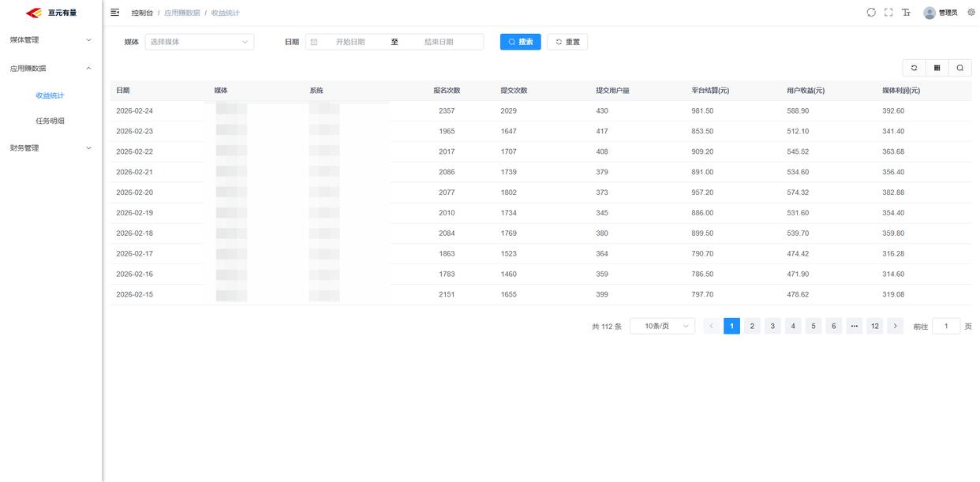Go to page 12

(x=874, y=326)
